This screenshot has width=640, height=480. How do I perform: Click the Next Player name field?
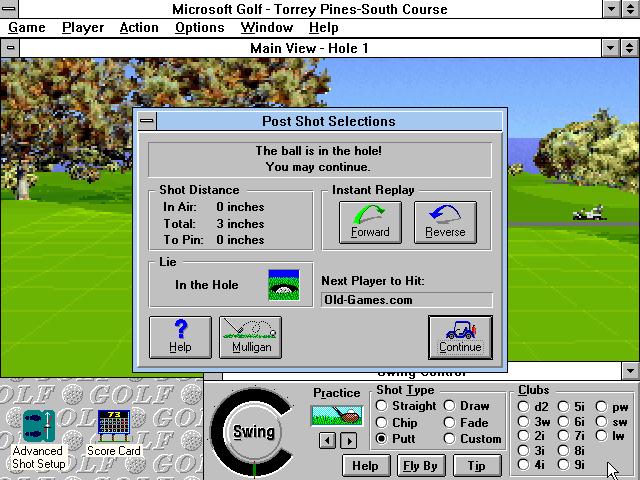[407, 300]
